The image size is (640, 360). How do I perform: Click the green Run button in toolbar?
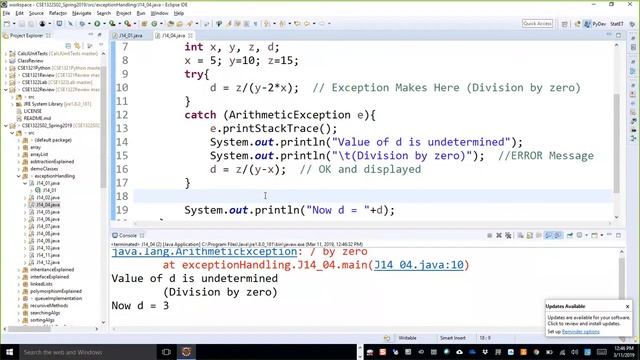97,24
